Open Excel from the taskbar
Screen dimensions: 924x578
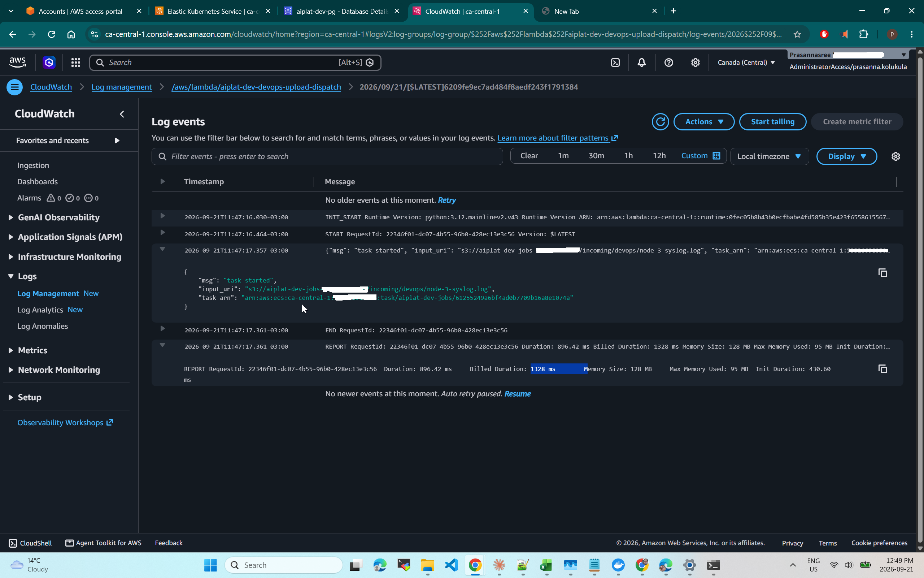(x=546, y=565)
